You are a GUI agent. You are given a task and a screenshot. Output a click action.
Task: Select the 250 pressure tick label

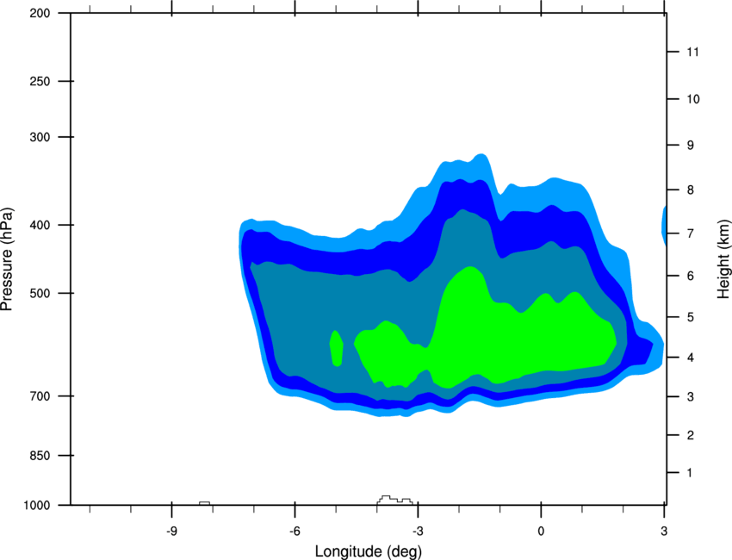[x=40, y=81]
